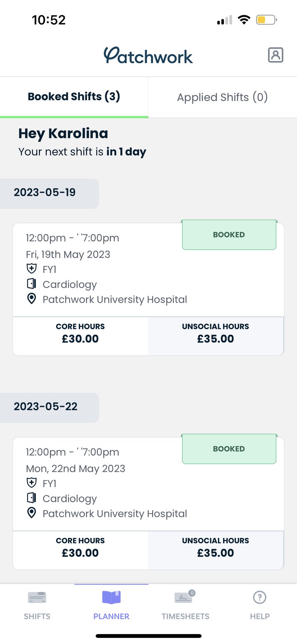
Task: Tap the Planner book icon
Action: point(111,597)
